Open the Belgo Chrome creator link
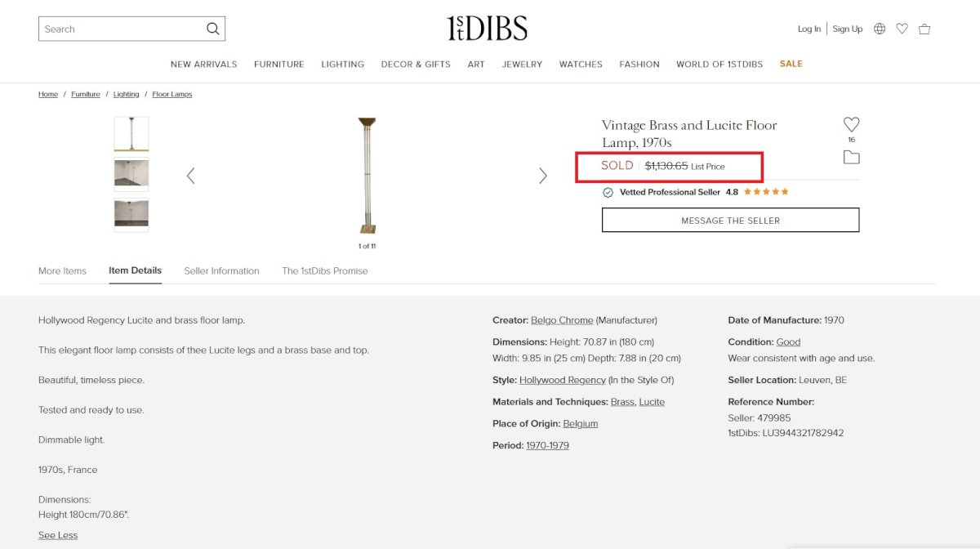The height and width of the screenshot is (549, 980). (562, 320)
